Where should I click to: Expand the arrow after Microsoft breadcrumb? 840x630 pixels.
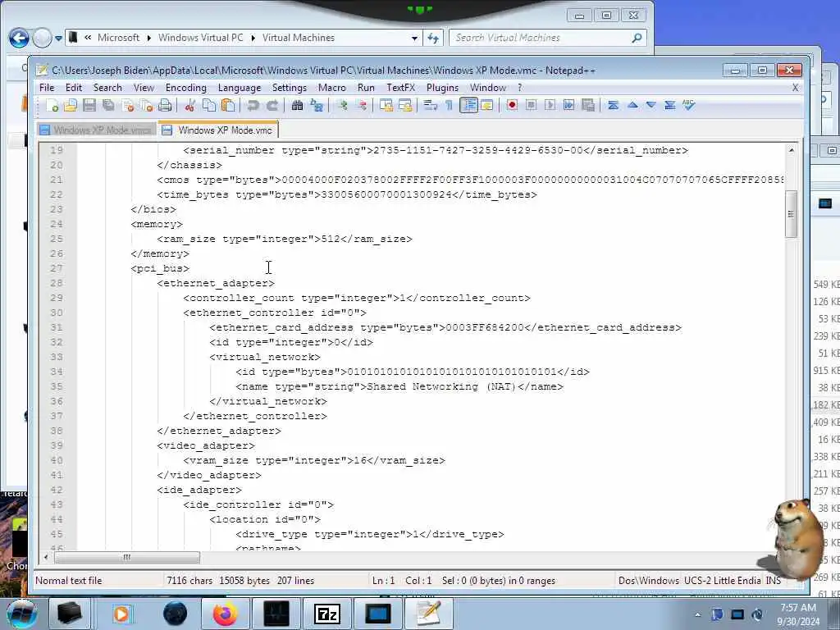pos(148,38)
